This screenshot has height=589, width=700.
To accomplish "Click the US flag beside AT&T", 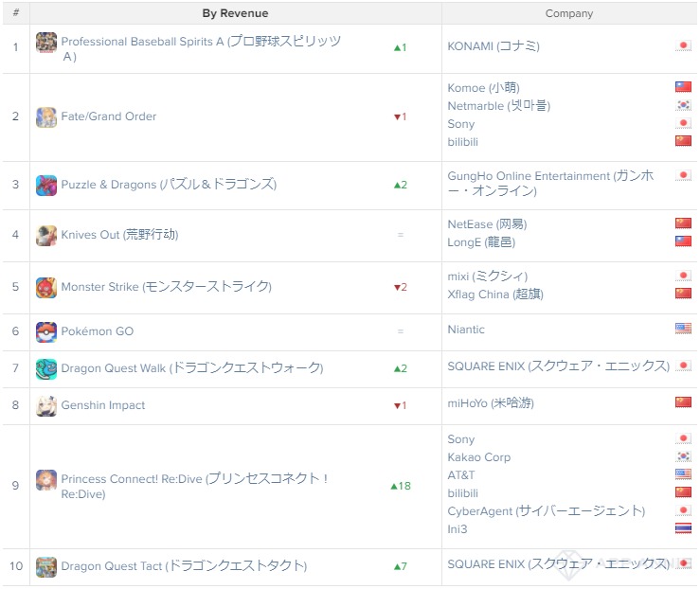I will pos(683,473).
